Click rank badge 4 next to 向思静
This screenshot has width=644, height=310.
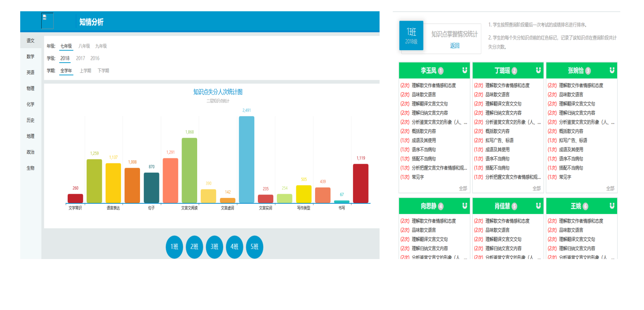[441, 207]
